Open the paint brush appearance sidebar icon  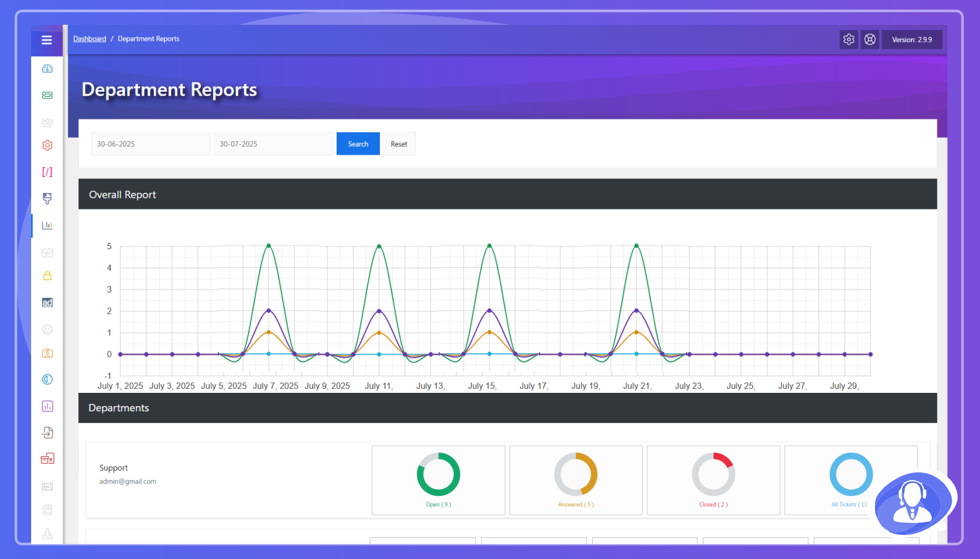[x=47, y=198]
